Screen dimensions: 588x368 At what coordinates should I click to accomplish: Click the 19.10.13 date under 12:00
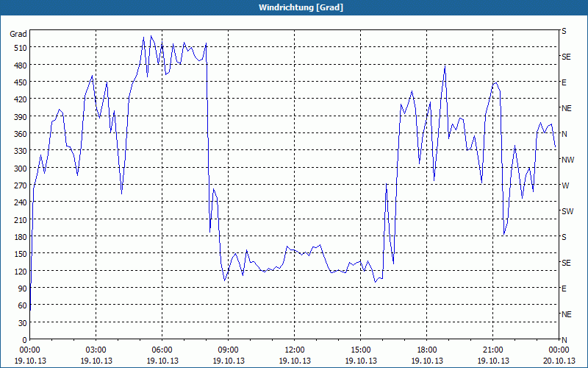coord(295,361)
